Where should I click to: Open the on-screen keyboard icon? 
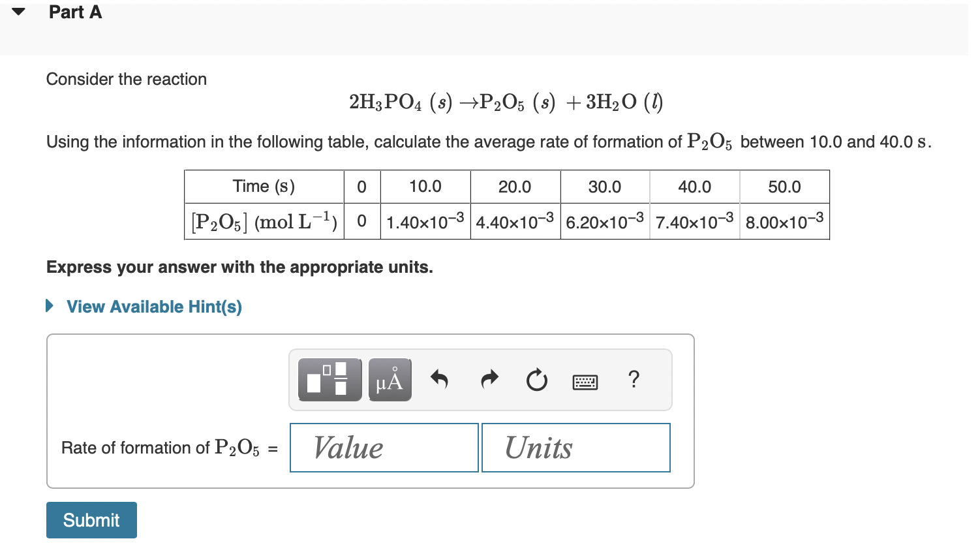[585, 381]
